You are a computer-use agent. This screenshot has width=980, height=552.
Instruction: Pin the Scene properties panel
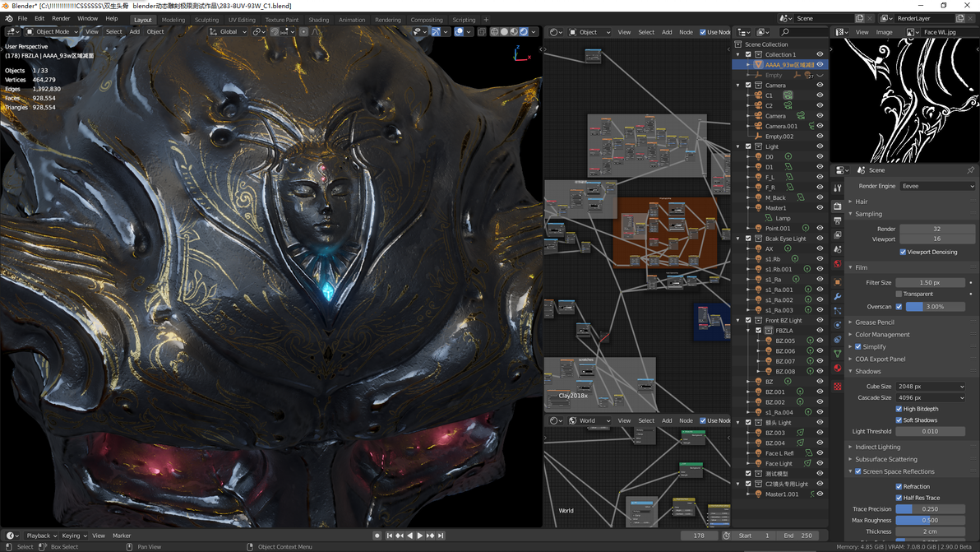(x=971, y=170)
